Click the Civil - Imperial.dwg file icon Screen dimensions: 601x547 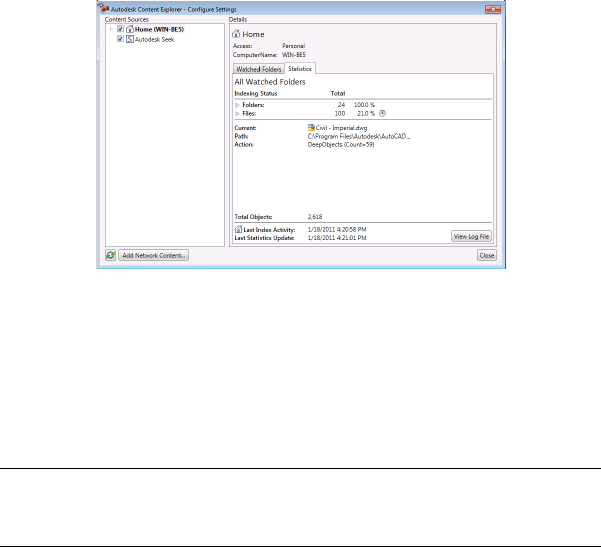tap(311, 128)
